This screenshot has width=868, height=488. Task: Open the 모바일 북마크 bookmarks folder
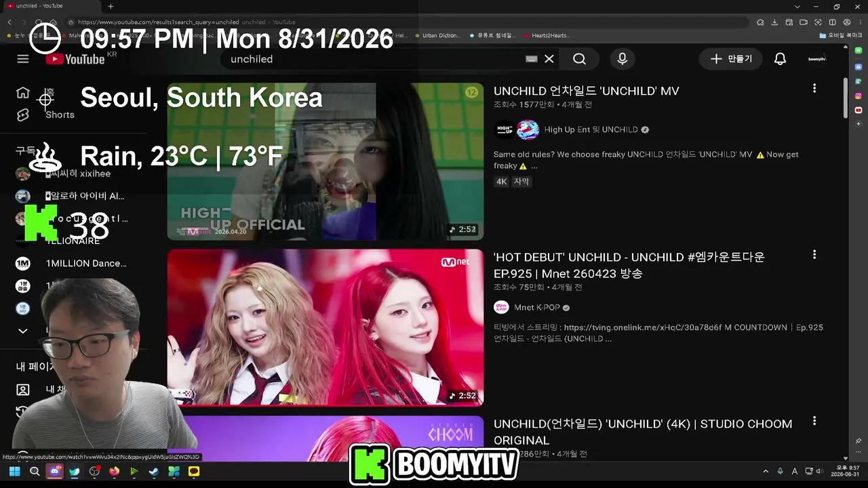click(x=840, y=35)
